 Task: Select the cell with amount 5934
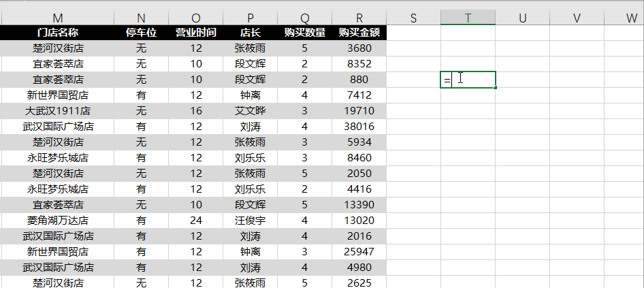pos(359,142)
